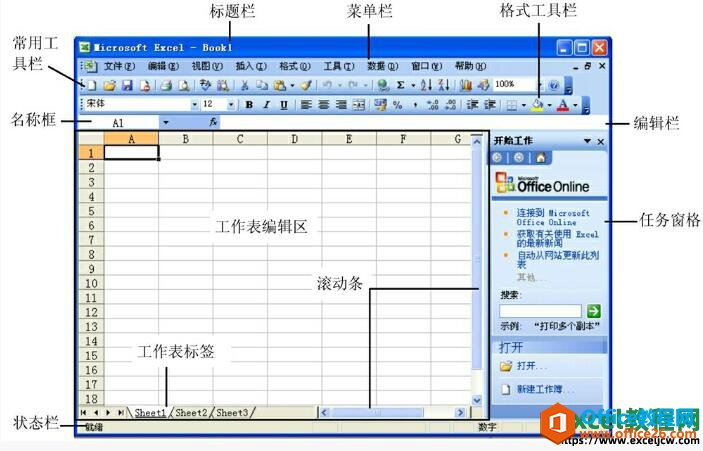Open the 插入 menu
This screenshot has height=451, width=703.
point(251,66)
